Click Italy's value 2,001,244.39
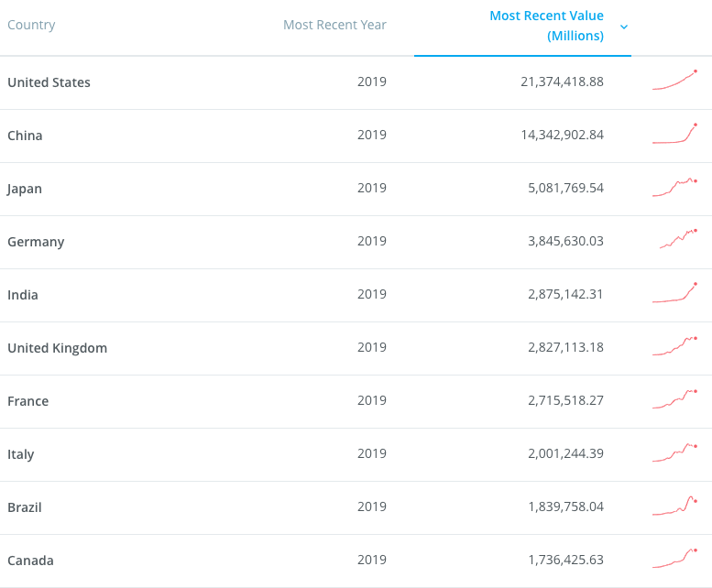Viewport: 712px width, 588px height. (565, 453)
